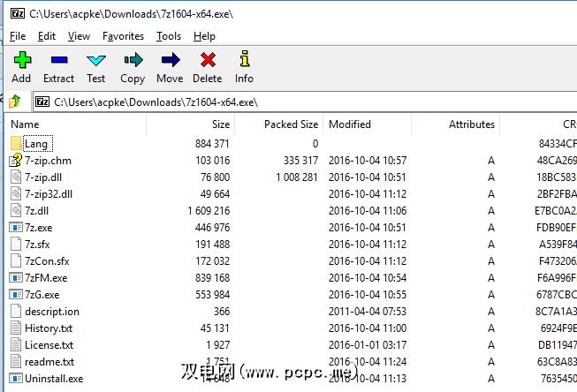The width and height of the screenshot is (577, 392).
Task: Select the 7-zip32.dll file name
Action: [x=49, y=194]
